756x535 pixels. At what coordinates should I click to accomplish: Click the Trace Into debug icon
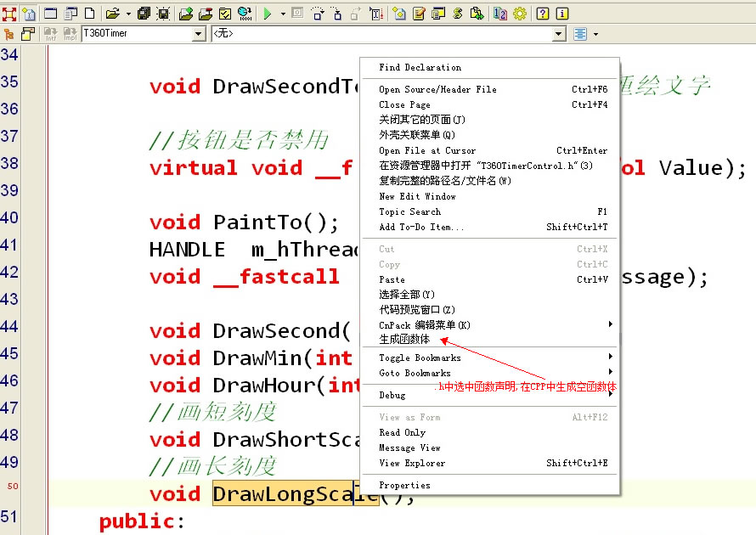coord(336,13)
